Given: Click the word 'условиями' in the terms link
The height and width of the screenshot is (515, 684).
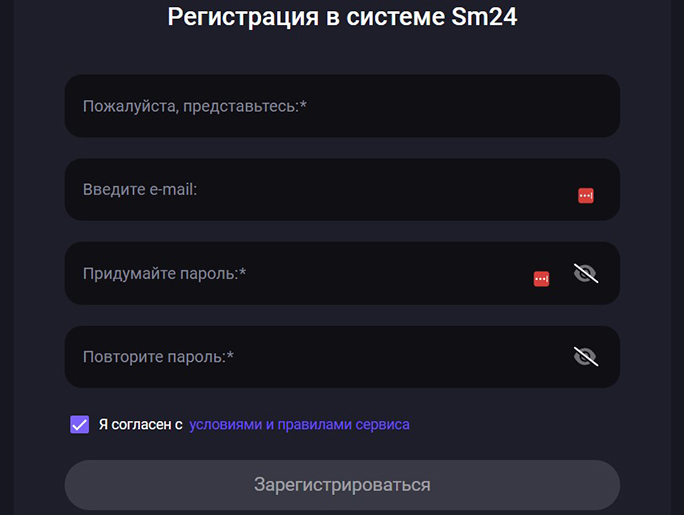Looking at the screenshot, I should coord(225,424).
